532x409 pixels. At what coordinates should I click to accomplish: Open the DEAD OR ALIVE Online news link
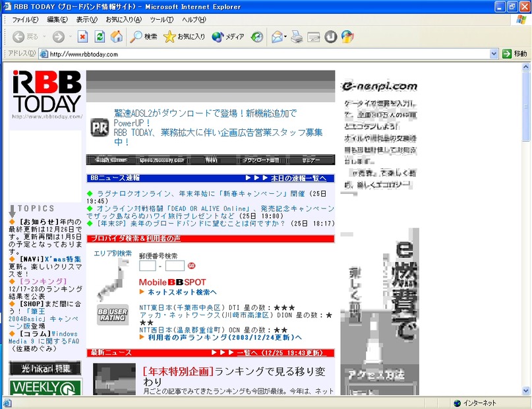210,212
